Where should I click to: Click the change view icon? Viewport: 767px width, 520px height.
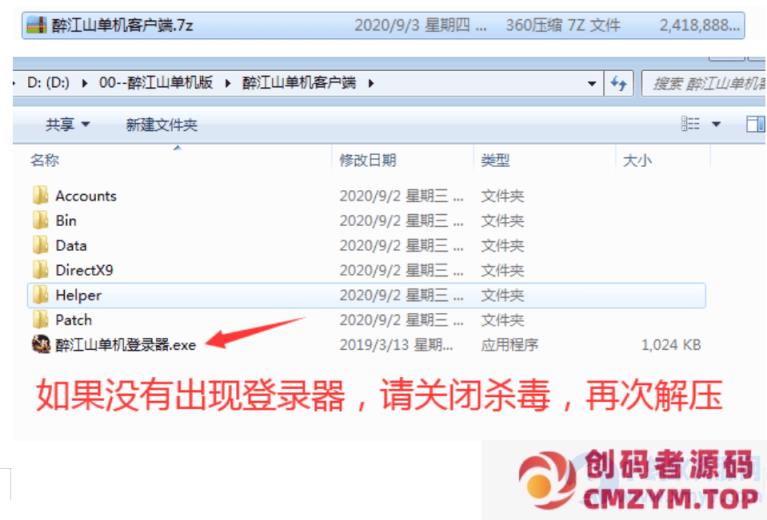click(690, 124)
